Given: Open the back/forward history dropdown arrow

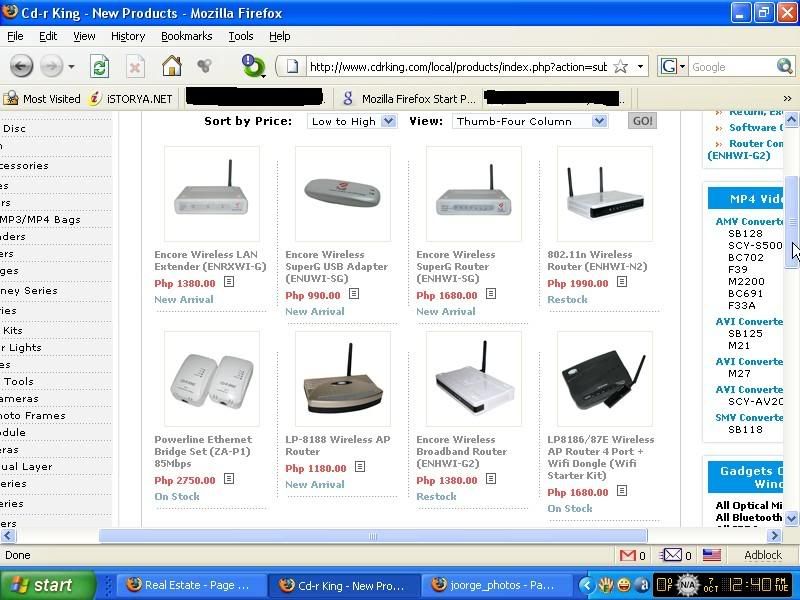Looking at the screenshot, I should (x=71, y=67).
